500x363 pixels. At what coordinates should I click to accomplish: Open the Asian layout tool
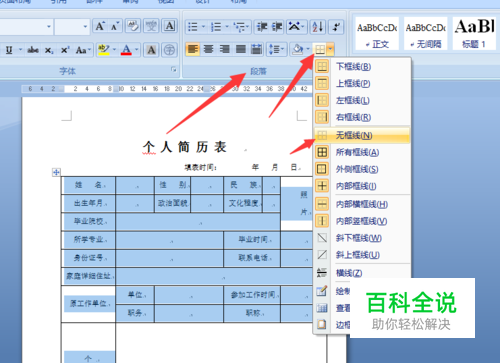pos(296,27)
